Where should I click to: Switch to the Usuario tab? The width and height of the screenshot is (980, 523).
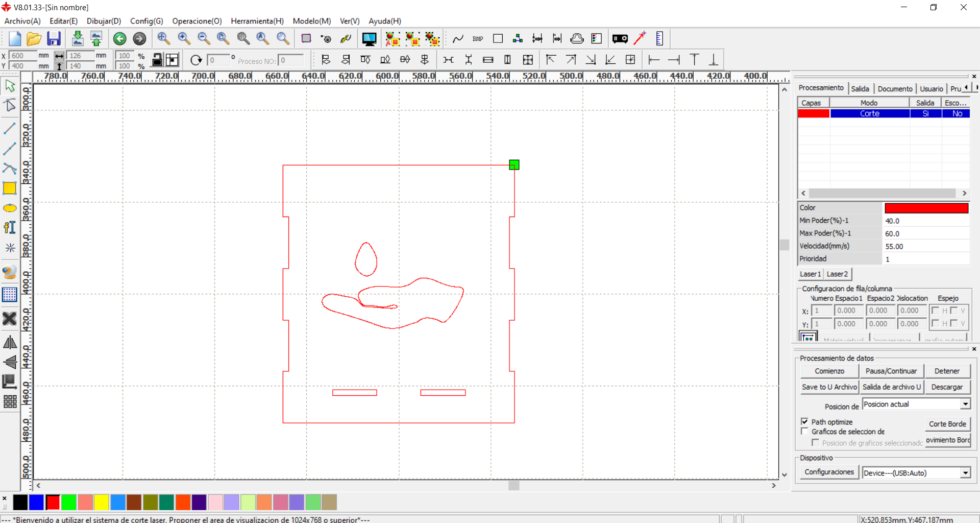[x=932, y=89]
